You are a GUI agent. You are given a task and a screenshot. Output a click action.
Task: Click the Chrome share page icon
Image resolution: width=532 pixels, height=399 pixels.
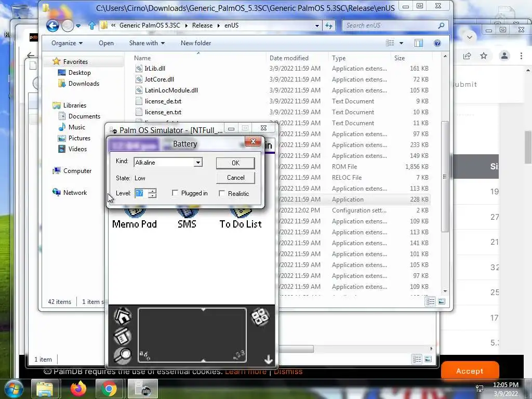click(467, 56)
